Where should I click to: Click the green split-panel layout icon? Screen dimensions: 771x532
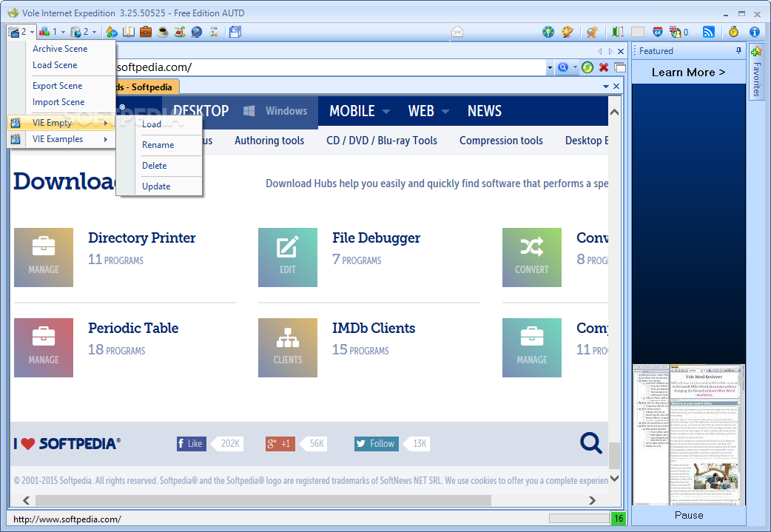618,32
